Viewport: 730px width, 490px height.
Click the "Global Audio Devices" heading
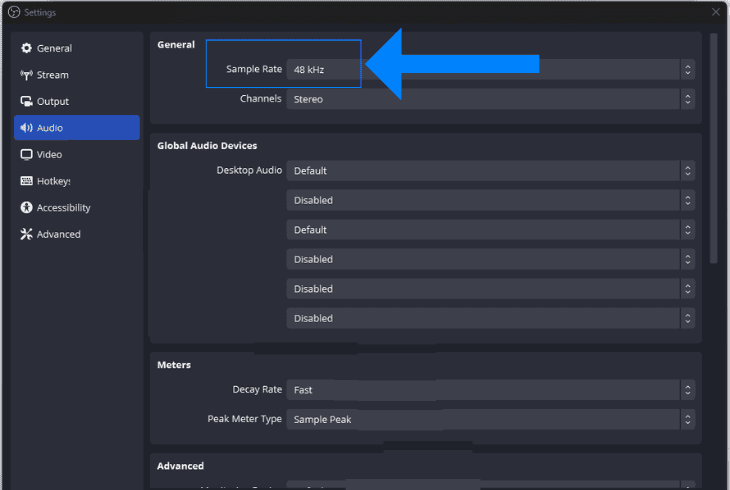point(207,146)
